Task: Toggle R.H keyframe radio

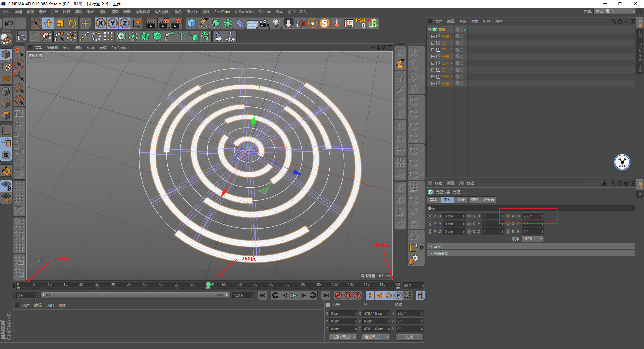Action: (508, 216)
